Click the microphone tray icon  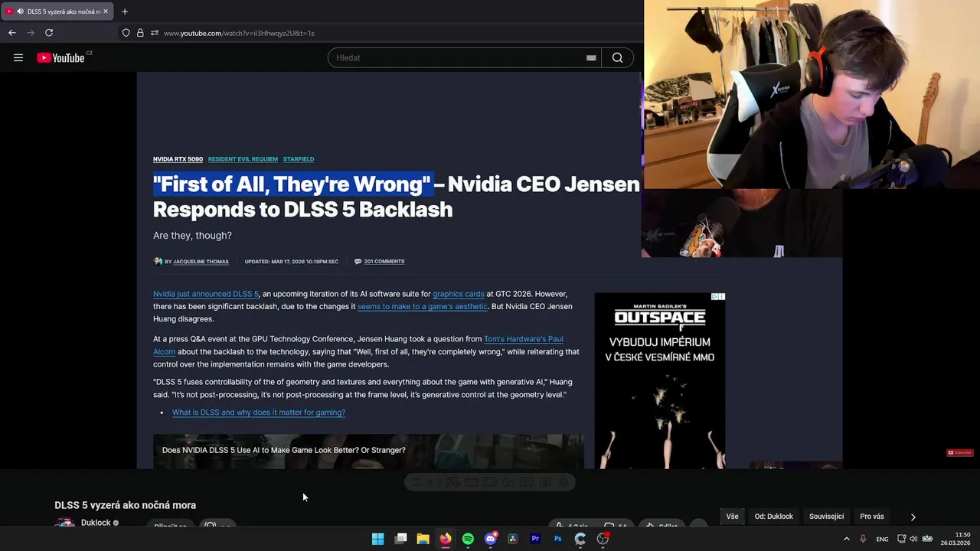(x=863, y=539)
